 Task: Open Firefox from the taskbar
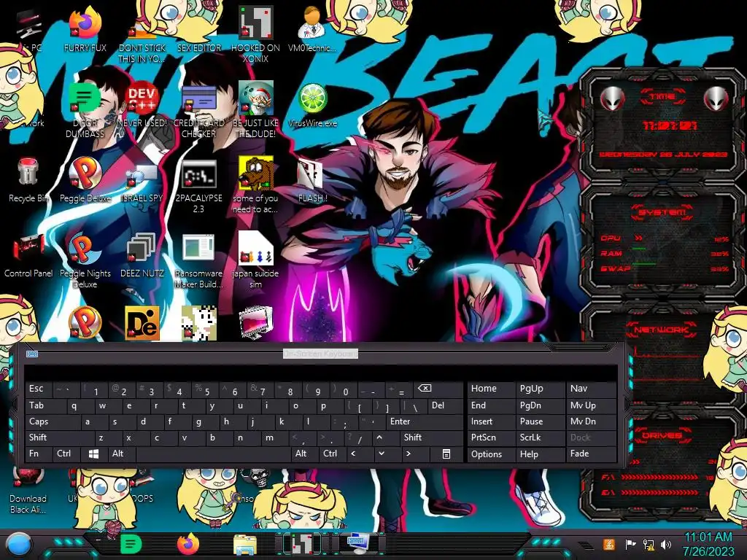coord(187,544)
